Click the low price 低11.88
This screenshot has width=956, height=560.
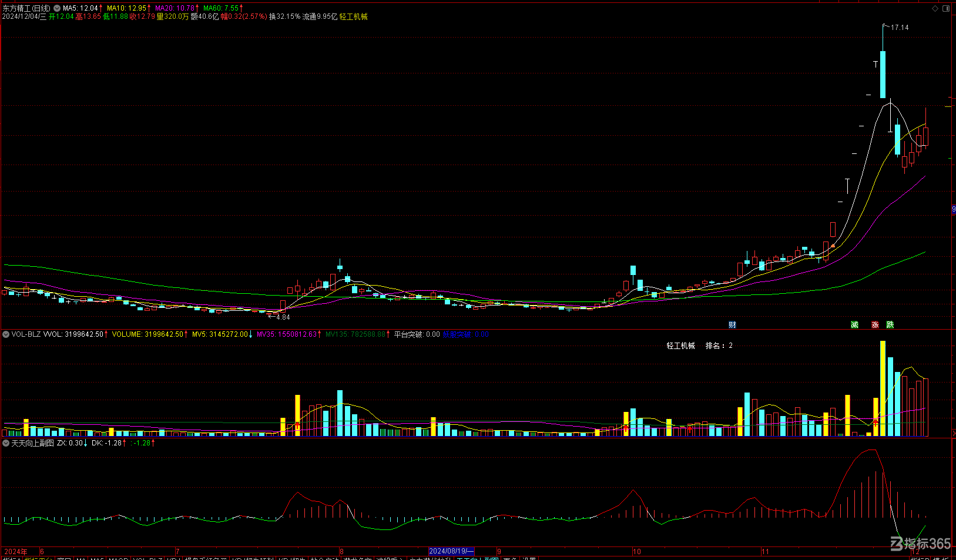click(x=115, y=16)
